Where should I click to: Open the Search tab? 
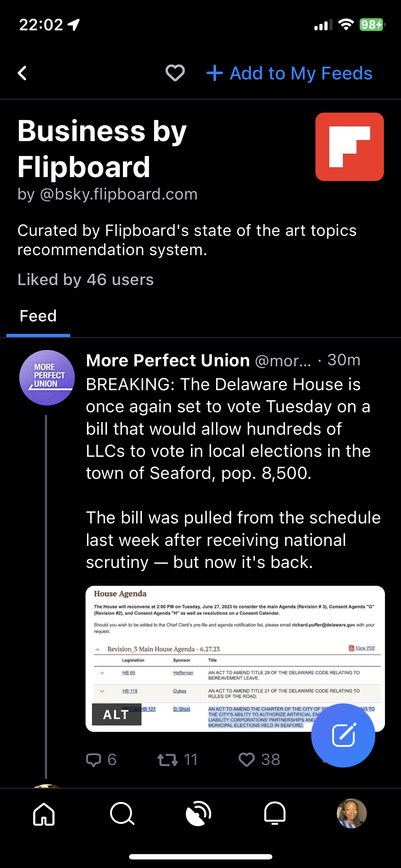[122, 814]
